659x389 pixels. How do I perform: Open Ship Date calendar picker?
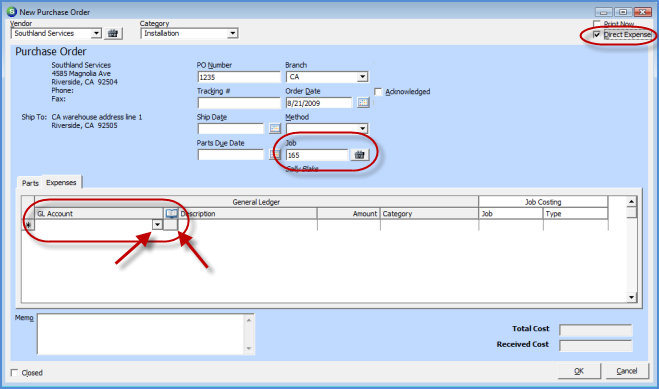tap(275, 128)
